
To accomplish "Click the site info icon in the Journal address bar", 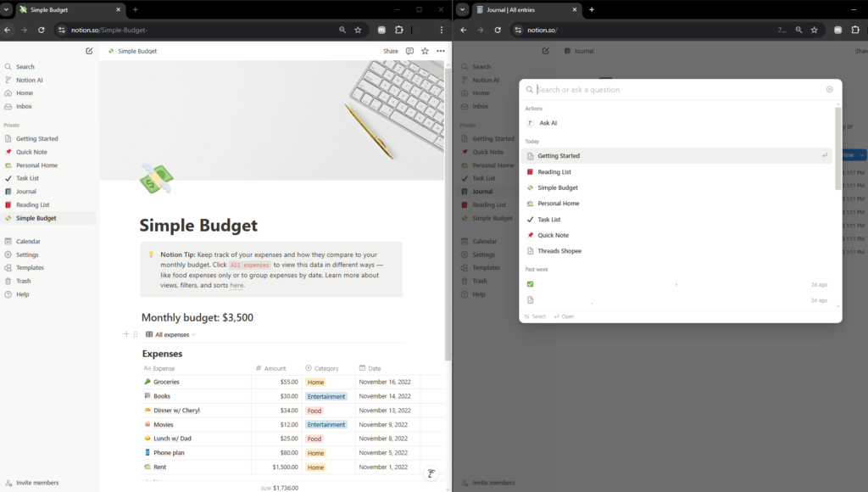I will (518, 30).
